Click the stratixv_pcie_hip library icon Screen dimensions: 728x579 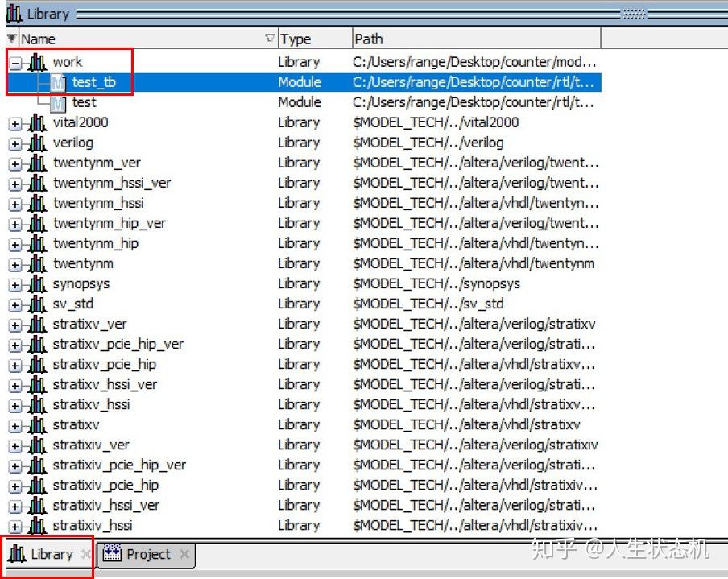point(37,365)
